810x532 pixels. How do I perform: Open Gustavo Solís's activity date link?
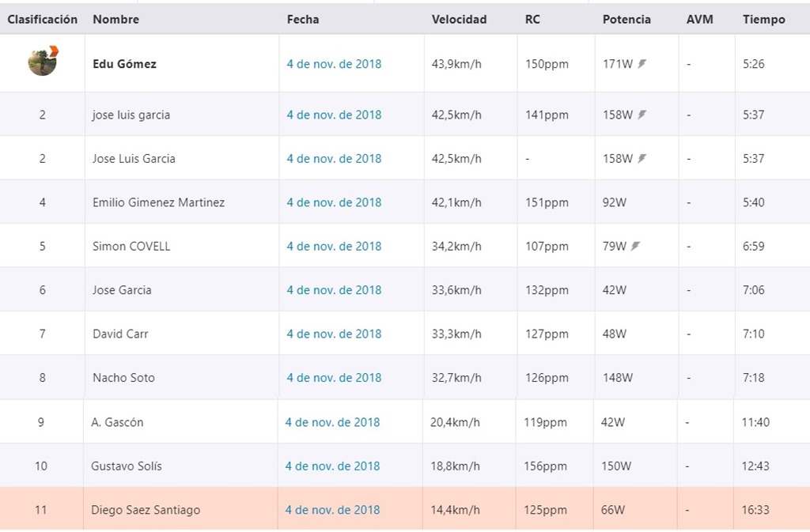pos(332,466)
